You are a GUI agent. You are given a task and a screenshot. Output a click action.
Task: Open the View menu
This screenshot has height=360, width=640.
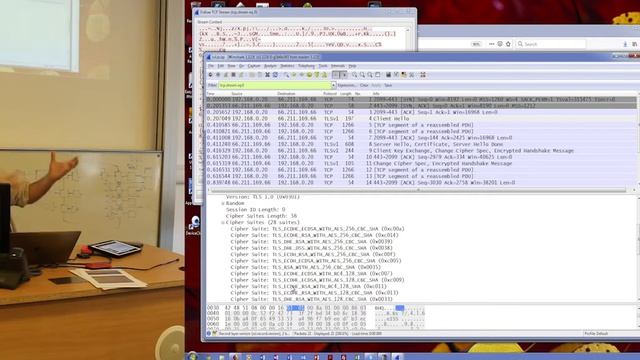point(231,66)
